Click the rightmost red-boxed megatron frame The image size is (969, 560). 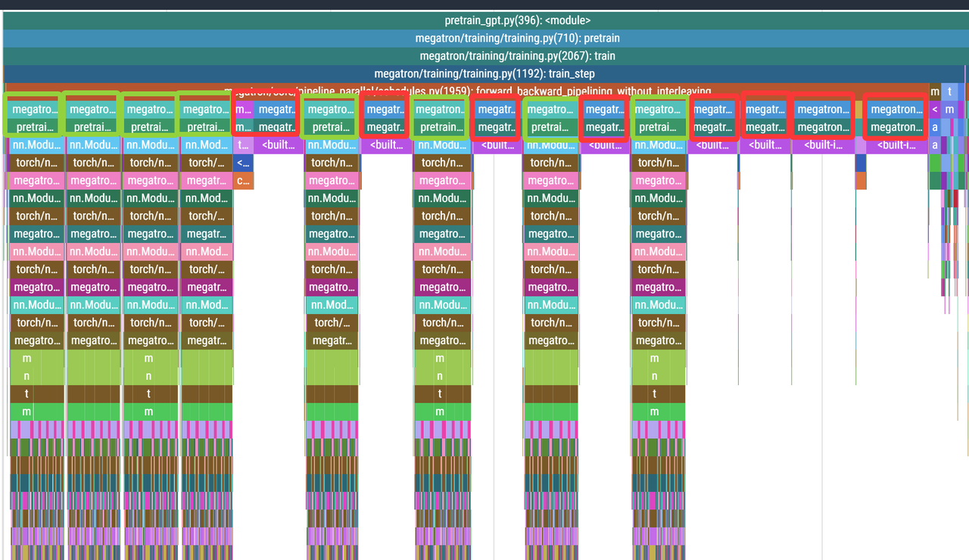tap(896, 109)
